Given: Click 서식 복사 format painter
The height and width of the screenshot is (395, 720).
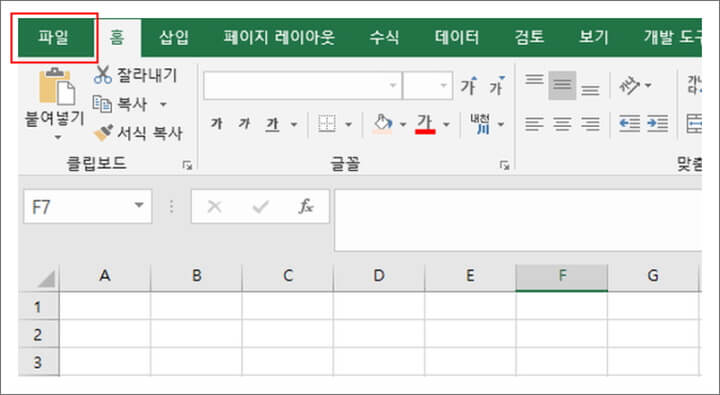Looking at the screenshot, I should click(x=138, y=133).
